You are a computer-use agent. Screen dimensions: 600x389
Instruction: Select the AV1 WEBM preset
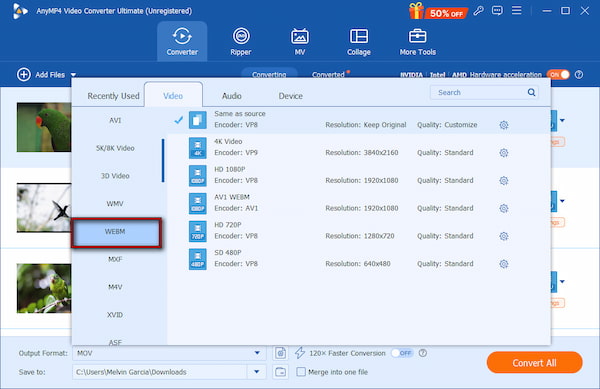point(359,203)
